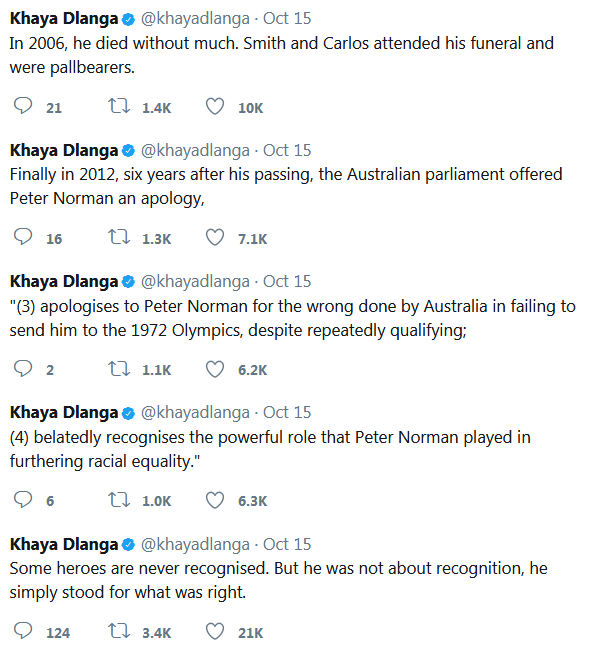Reply to the 2012 parliament apology tweet

click(x=23, y=237)
